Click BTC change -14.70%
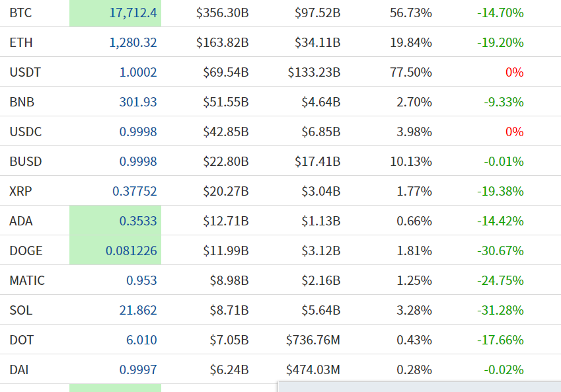This screenshot has height=392, width=561. (500, 13)
